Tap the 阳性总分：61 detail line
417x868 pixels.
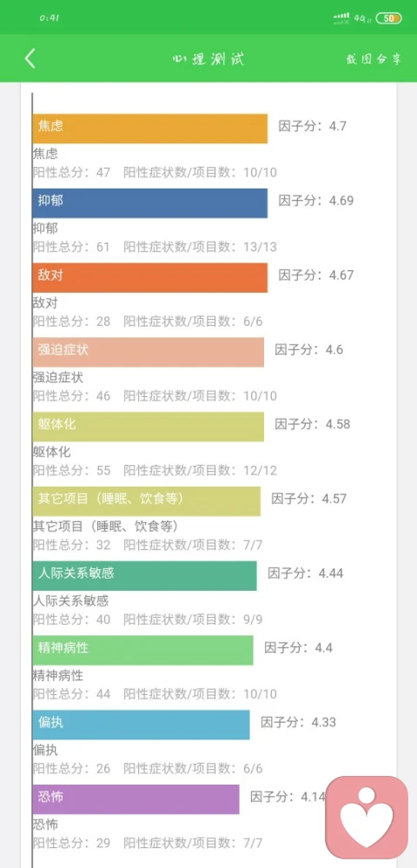pos(155,247)
